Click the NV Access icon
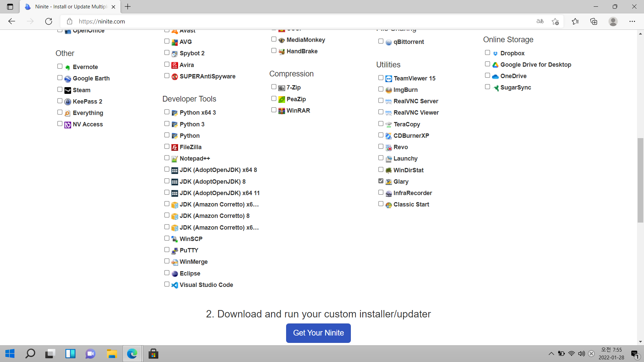Image resolution: width=644 pixels, height=362 pixels. tap(67, 125)
